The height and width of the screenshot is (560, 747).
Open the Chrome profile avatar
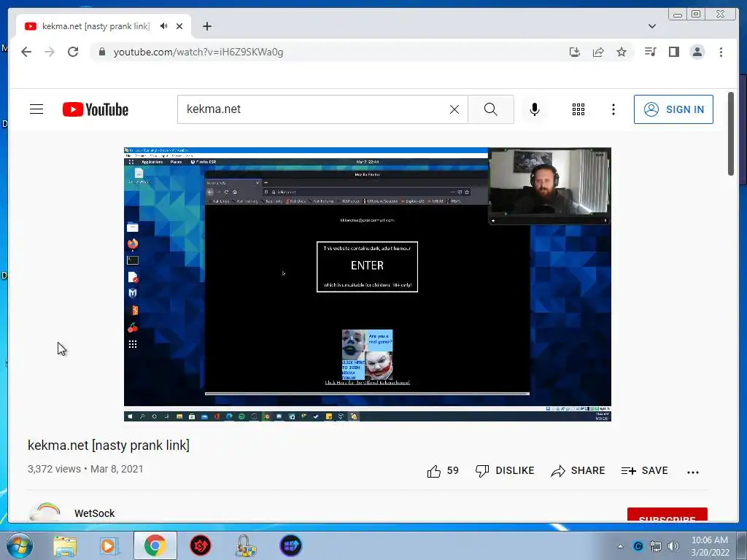coord(697,52)
